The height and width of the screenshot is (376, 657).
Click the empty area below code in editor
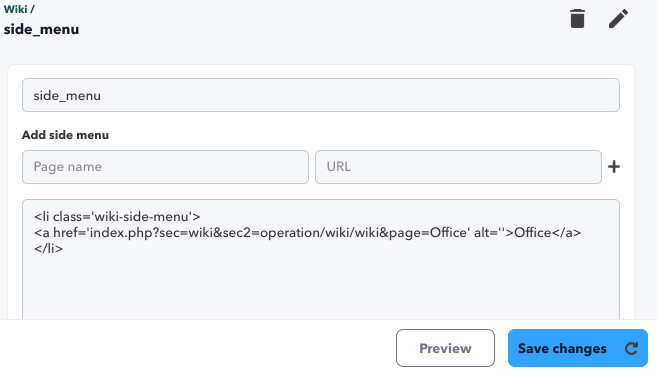(x=321, y=289)
